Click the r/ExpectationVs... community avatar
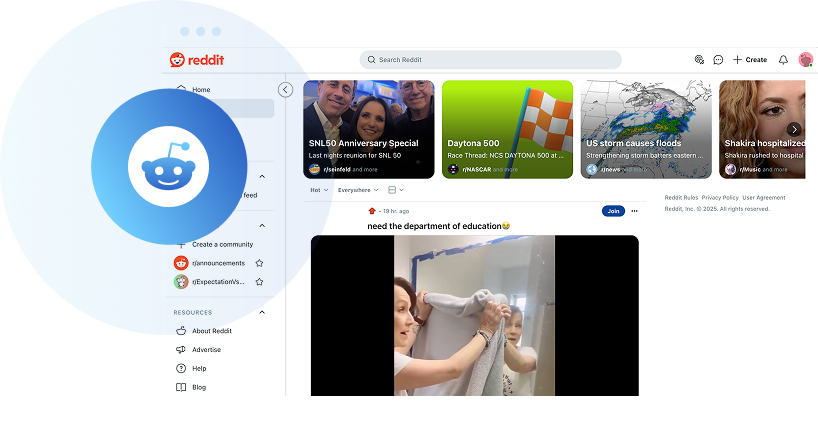The width and height of the screenshot is (818, 422). click(x=181, y=282)
